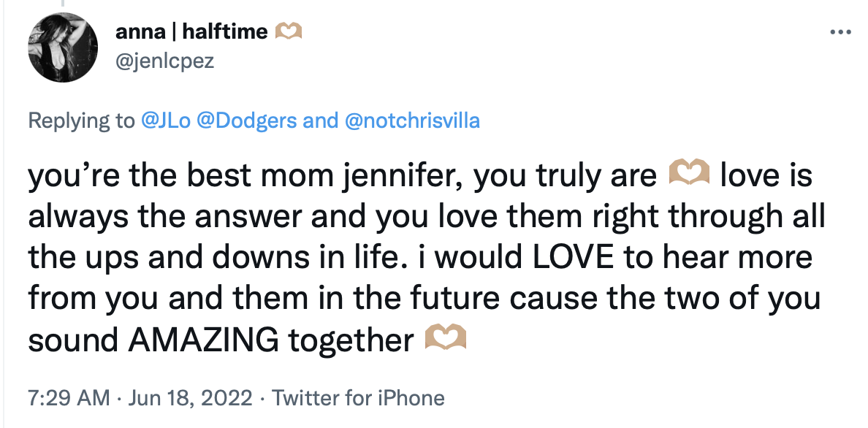
Task: Open the "Twitter for iPhone" source link
Action: [x=358, y=398]
